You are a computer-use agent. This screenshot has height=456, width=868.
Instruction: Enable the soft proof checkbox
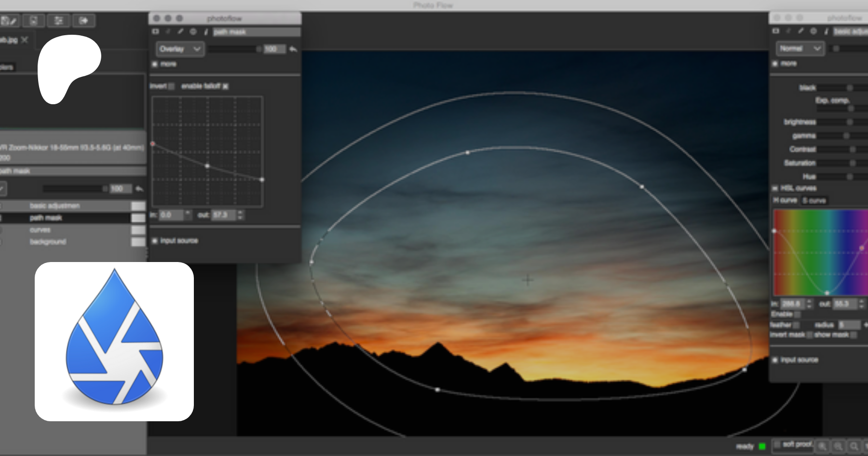click(777, 444)
